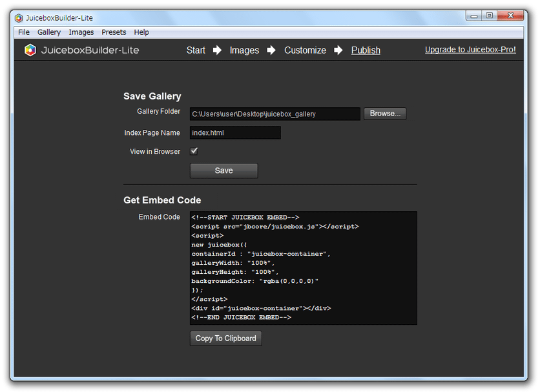Click the JuiceboxBuilder-Lite logo icon in header

(x=30, y=50)
